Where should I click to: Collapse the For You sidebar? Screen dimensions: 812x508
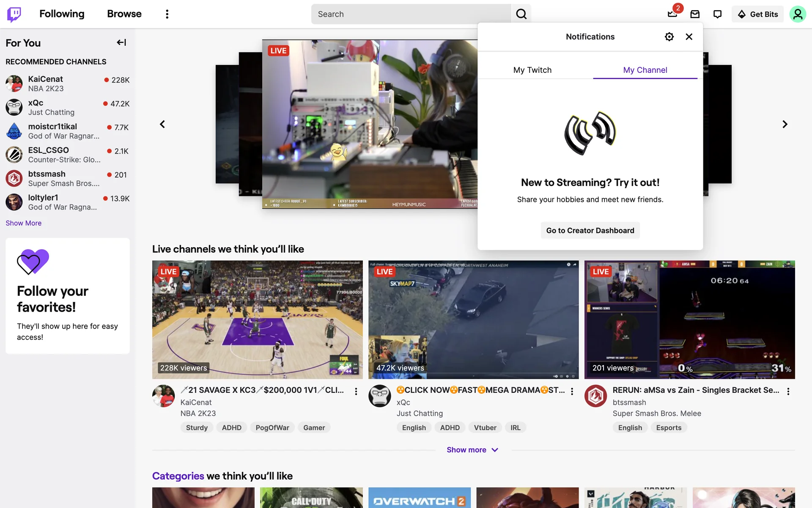coord(121,42)
